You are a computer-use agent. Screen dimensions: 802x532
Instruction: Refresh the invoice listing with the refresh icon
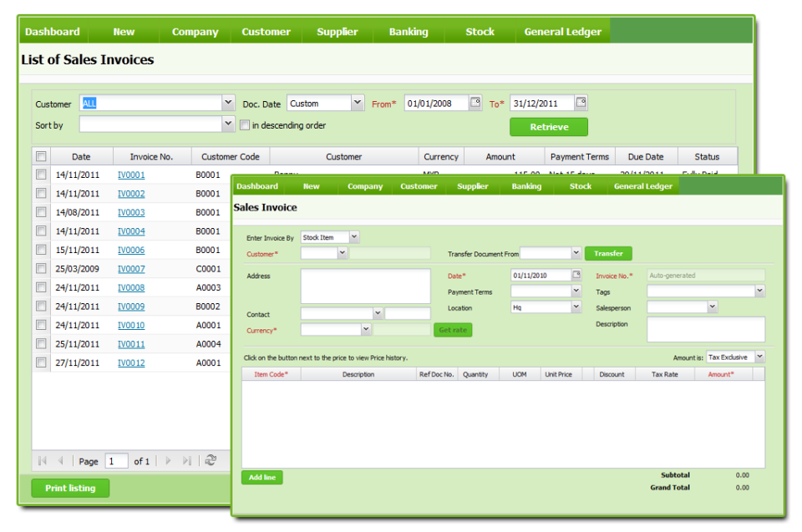click(x=211, y=460)
